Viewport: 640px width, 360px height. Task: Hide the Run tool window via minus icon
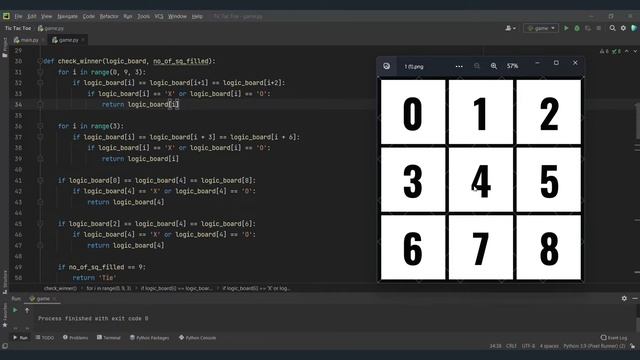[x=635, y=299]
